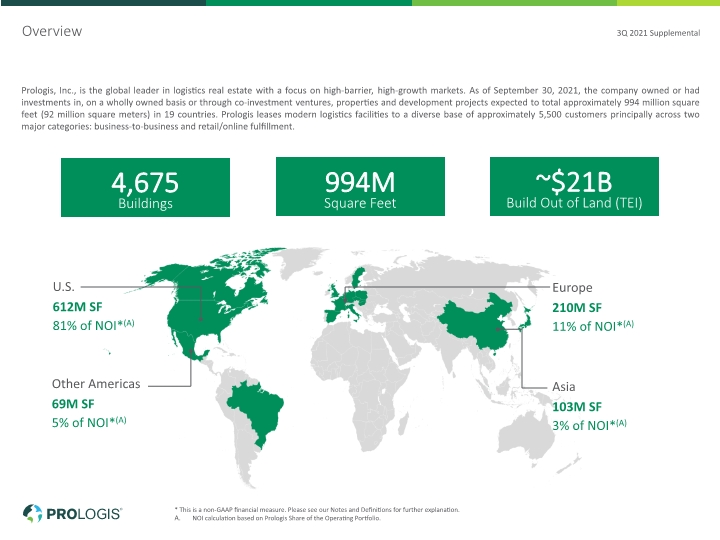
Task: Select the '4,675' buildings figure
Action: click(x=145, y=182)
